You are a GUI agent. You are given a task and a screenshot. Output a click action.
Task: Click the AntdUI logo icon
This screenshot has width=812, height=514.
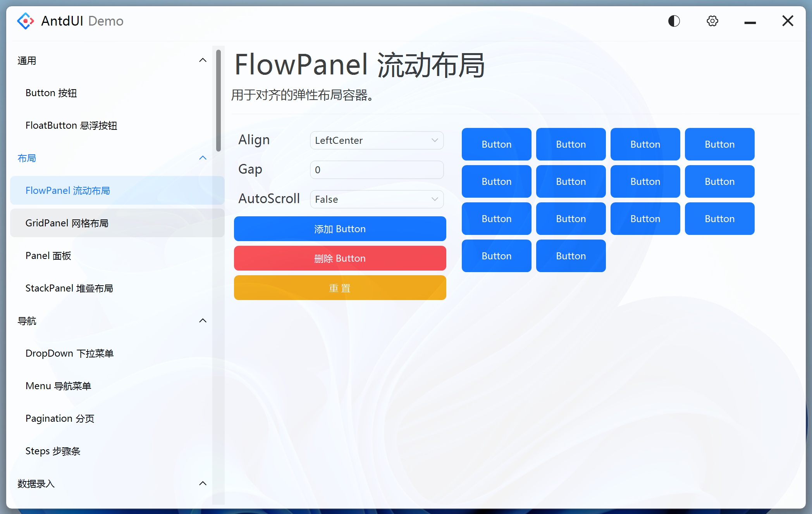[x=25, y=21]
